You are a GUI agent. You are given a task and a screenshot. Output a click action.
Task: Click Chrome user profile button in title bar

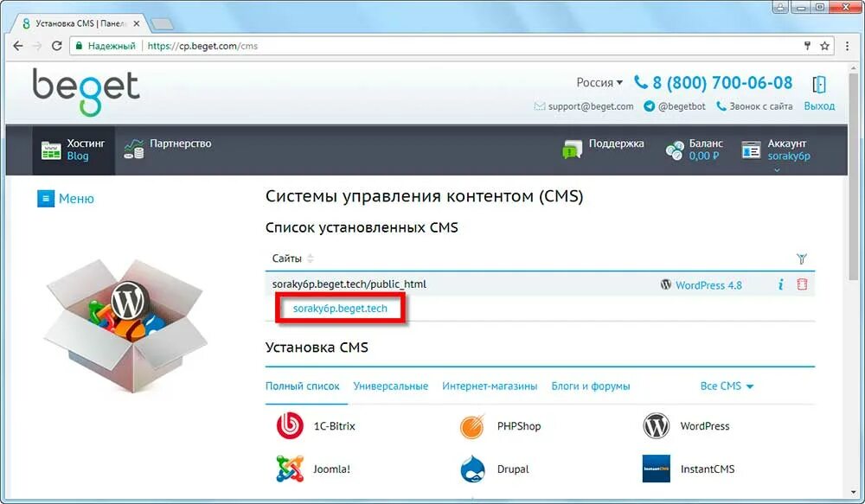click(779, 7)
